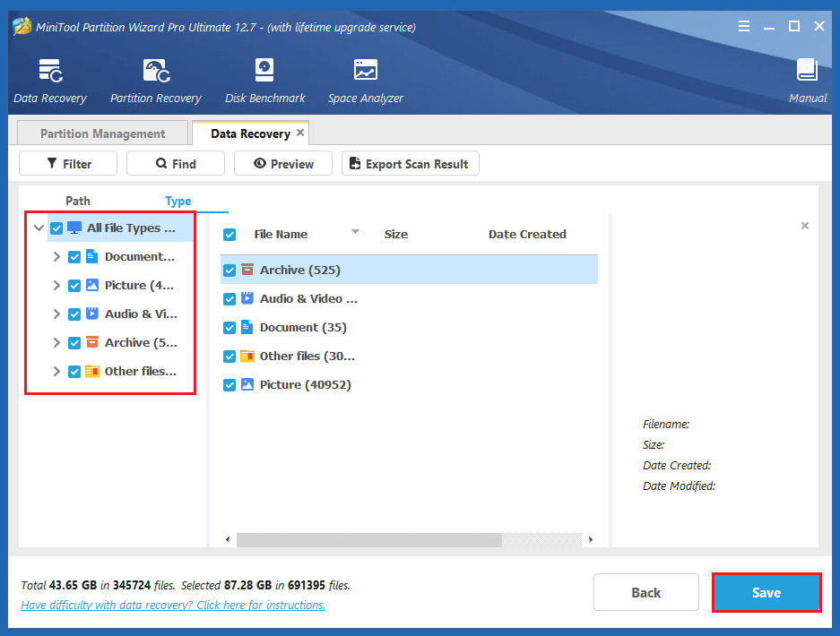Expand the Audio & Video tree node
Screen dimensions: 840x636
click(56, 314)
